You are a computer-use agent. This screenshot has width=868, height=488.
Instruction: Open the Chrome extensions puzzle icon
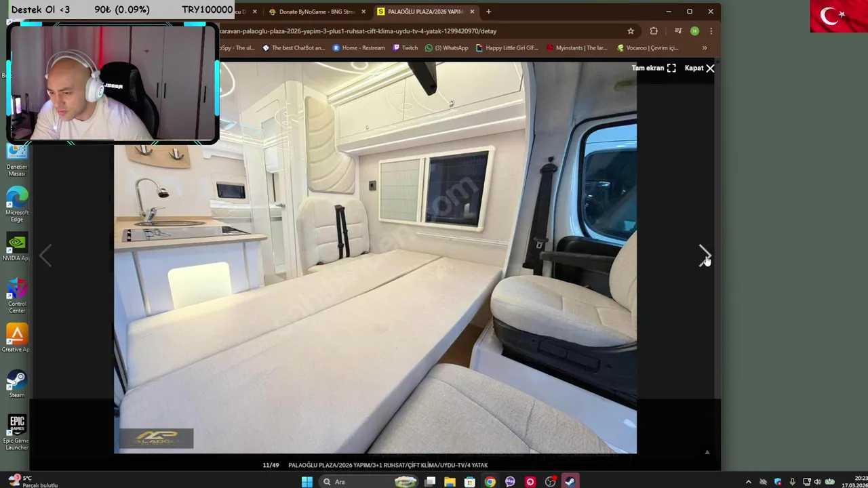(x=654, y=31)
